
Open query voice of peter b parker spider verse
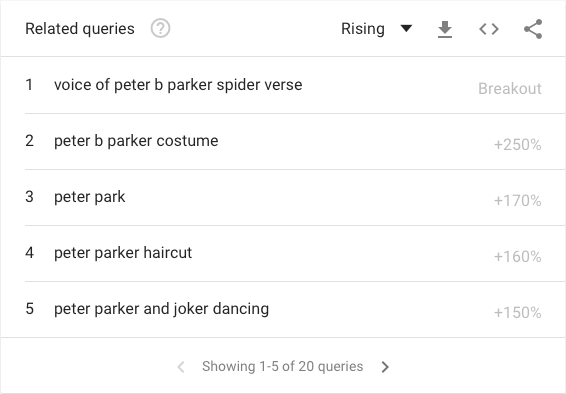[178, 85]
